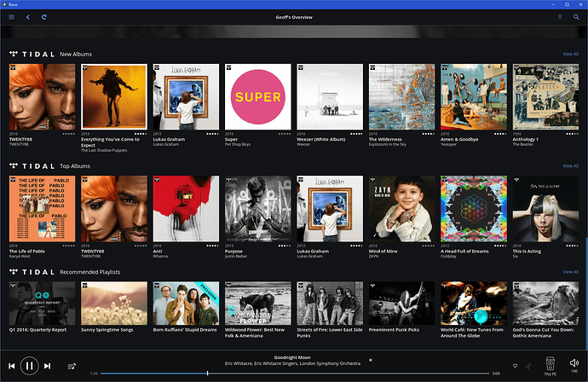Click the album title text Mind of Mine
Screen dimensions: 588x382
coord(383,252)
